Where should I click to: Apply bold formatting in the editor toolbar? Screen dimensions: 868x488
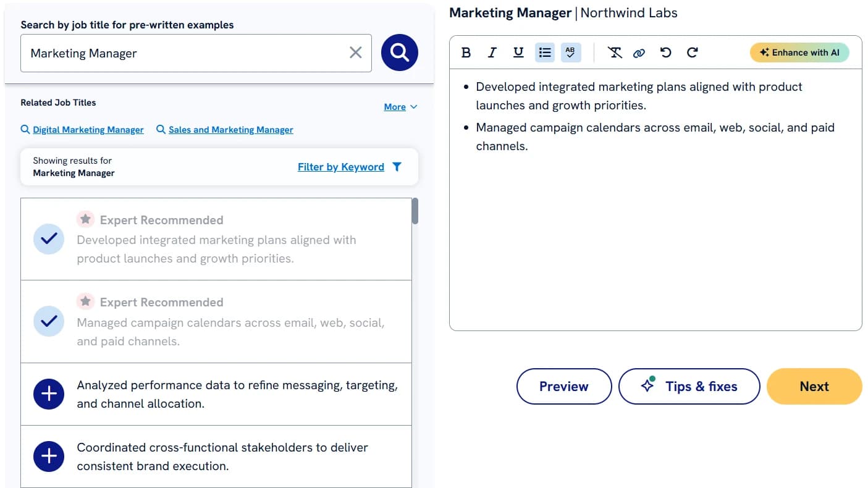coord(466,53)
